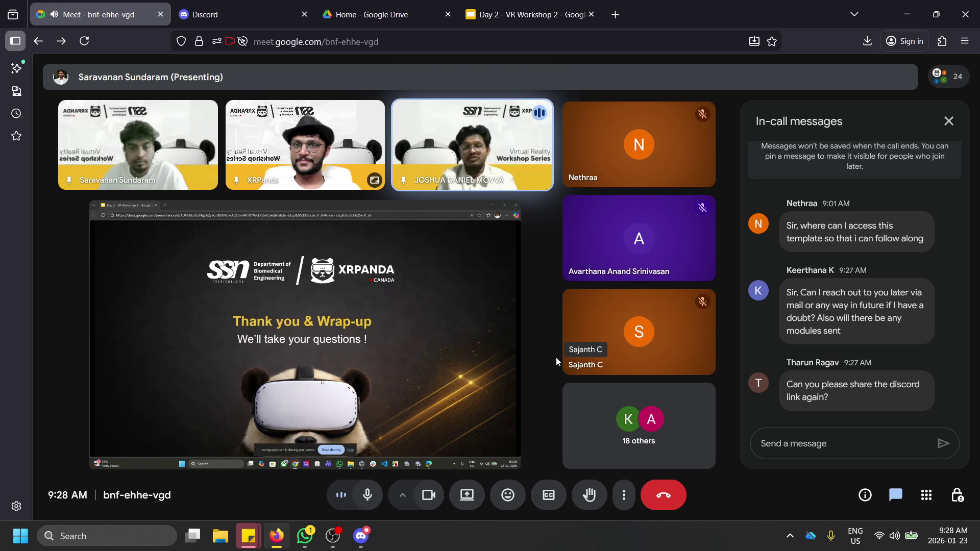
Task: Open the list all tabs chevron
Action: (x=854, y=14)
